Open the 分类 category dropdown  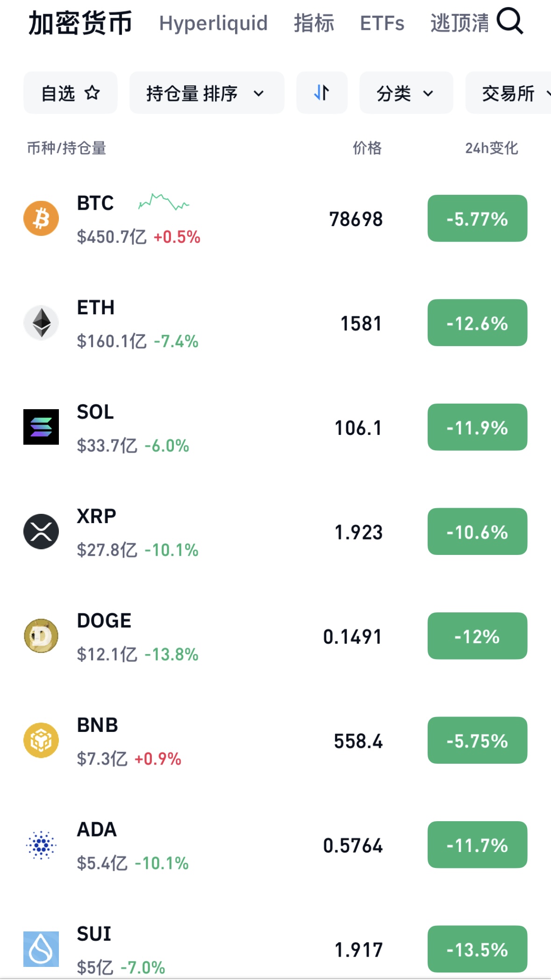point(406,93)
